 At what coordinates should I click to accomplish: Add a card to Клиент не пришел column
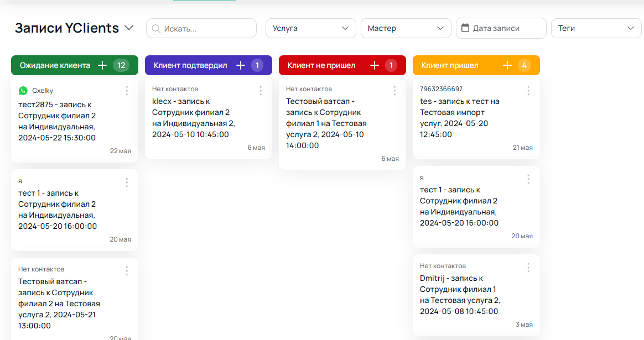(375, 65)
